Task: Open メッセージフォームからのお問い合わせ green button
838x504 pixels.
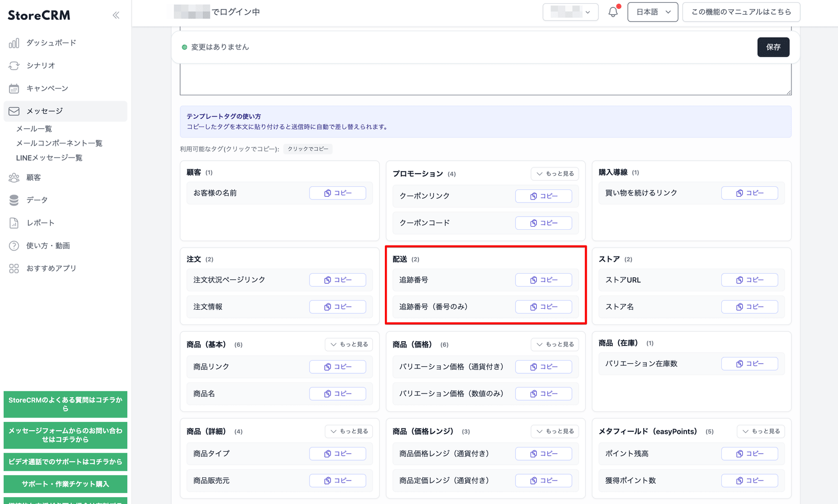Action: click(65, 435)
